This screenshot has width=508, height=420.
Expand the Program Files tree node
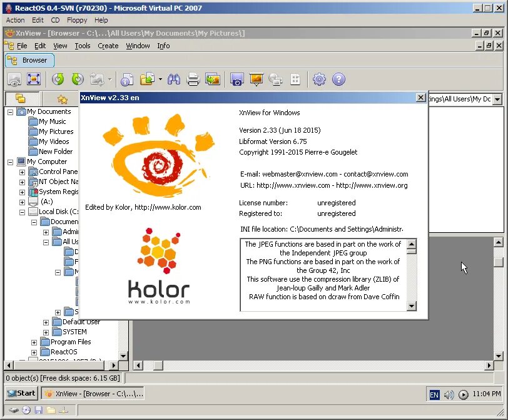(x=34, y=342)
